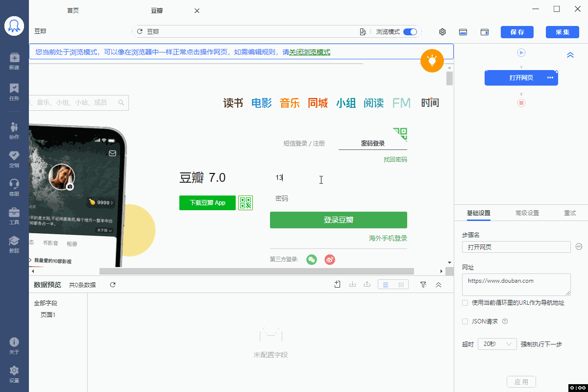This screenshot has width=588, height=392.
Task: Open the 设置 (Settings) sidebar gear
Action: pos(14,370)
